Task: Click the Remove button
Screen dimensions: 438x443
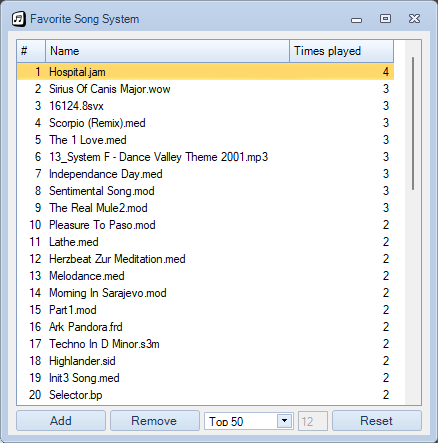Action: tap(155, 421)
